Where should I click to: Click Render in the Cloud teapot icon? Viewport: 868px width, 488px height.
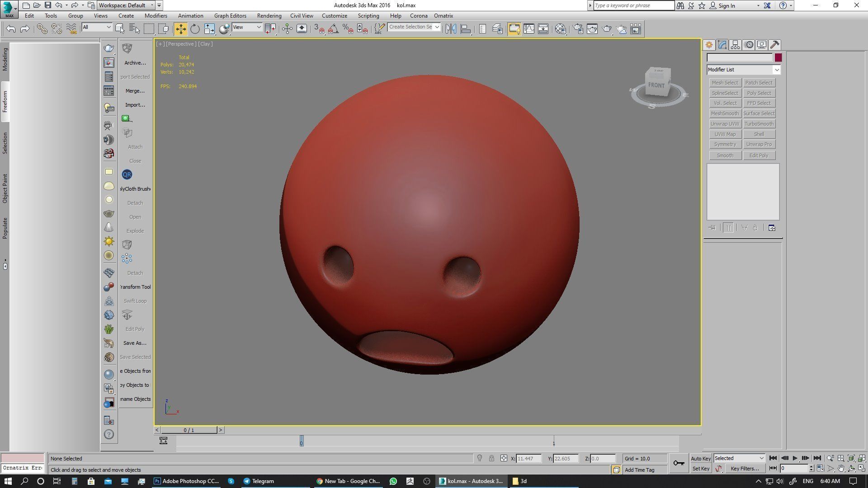tap(622, 29)
